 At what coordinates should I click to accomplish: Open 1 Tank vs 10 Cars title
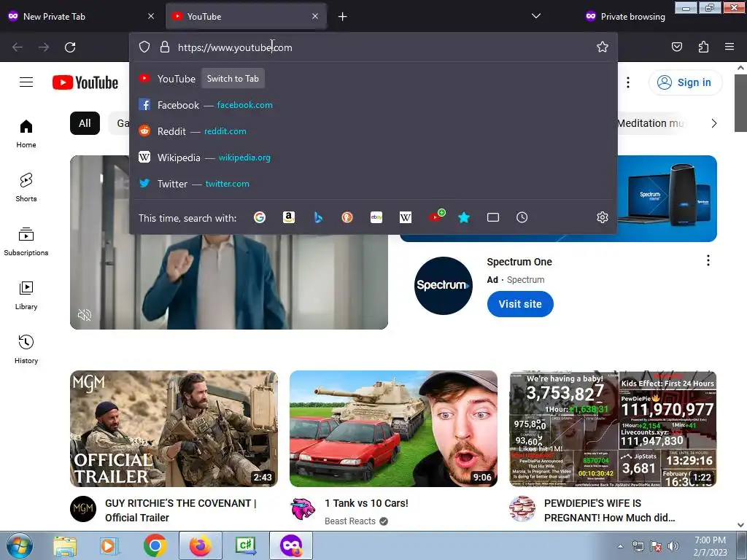366,503
